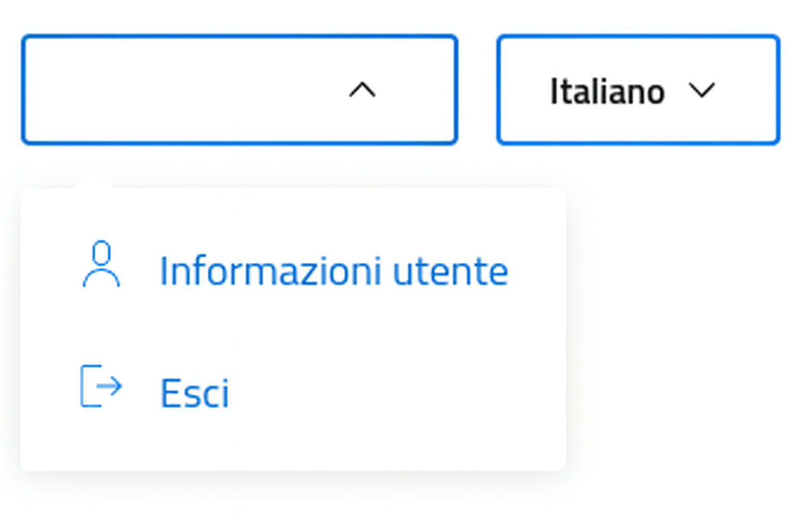Click the Italiano label text
The image size is (798, 532).
pyautogui.click(x=607, y=91)
